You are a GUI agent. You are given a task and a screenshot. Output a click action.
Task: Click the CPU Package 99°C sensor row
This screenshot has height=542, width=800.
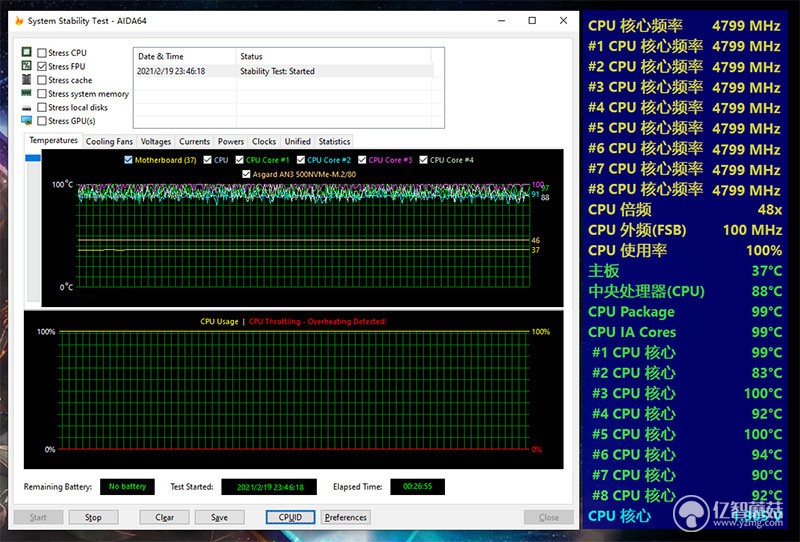tap(685, 312)
